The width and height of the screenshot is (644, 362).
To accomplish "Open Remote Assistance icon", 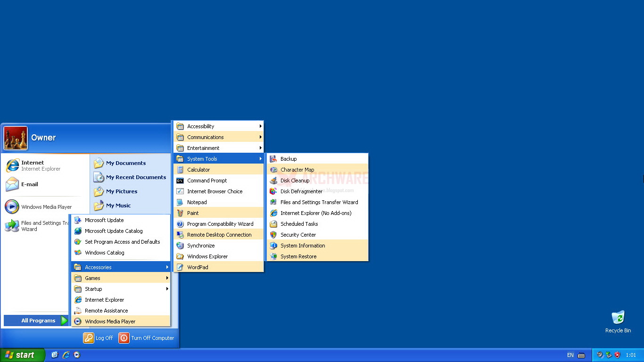I will click(78, 311).
